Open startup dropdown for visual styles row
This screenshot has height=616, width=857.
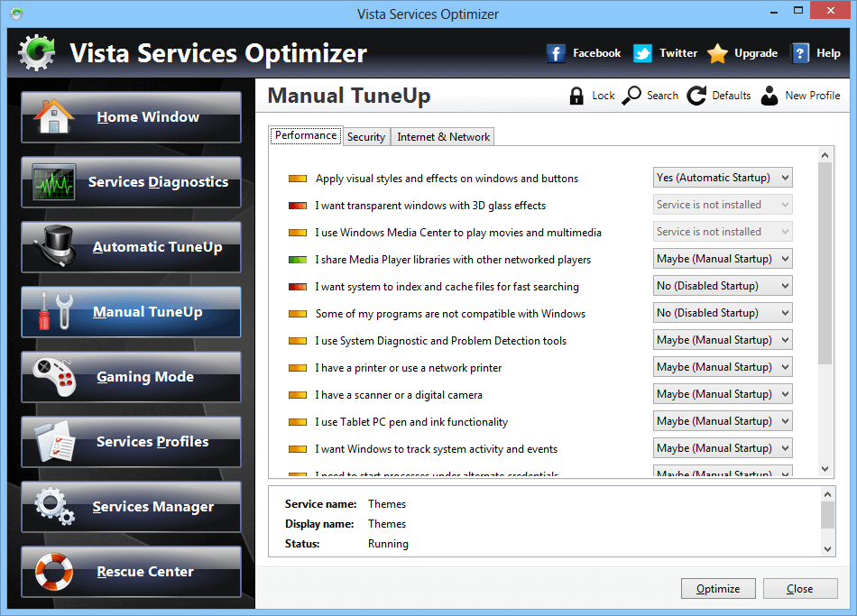pos(723,178)
